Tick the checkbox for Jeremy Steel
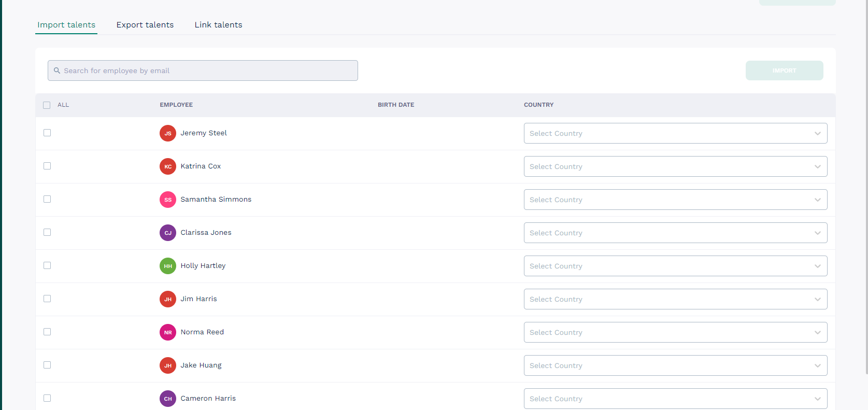868x410 pixels. click(47, 133)
